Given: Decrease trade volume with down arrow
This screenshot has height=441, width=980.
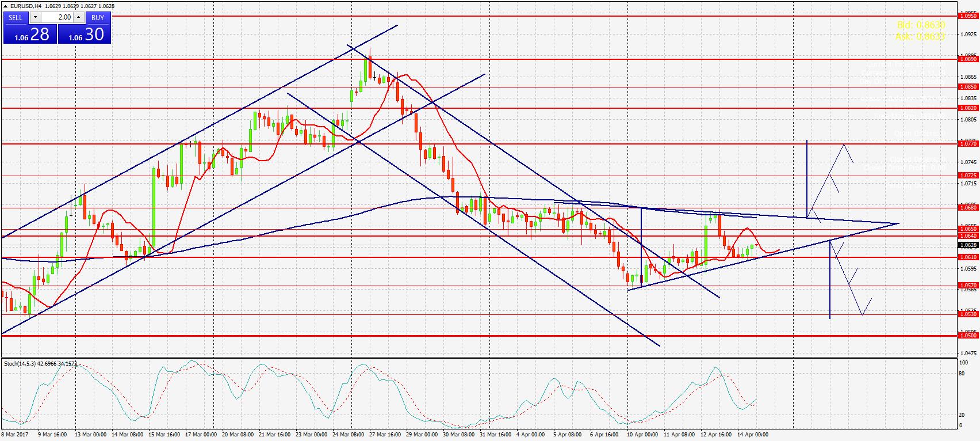Looking at the screenshot, I should [x=35, y=18].
